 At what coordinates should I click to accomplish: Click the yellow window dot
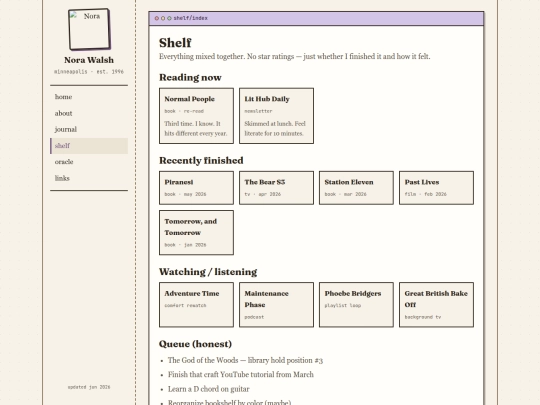(163, 18)
